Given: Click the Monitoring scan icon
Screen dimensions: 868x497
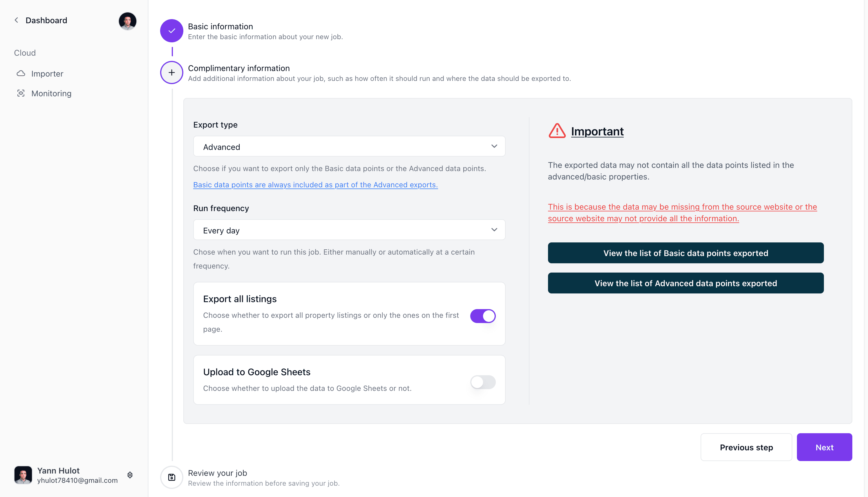Looking at the screenshot, I should point(21,93).
